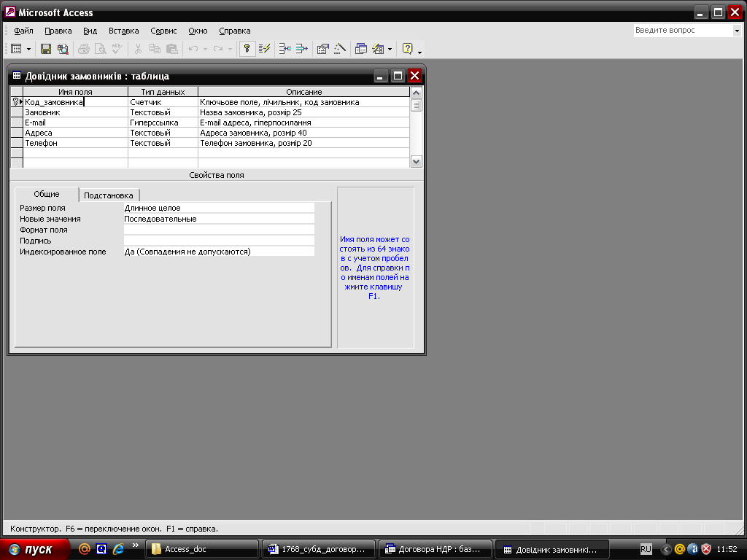Expand the New Object dropdown arrow

point(390,49)
